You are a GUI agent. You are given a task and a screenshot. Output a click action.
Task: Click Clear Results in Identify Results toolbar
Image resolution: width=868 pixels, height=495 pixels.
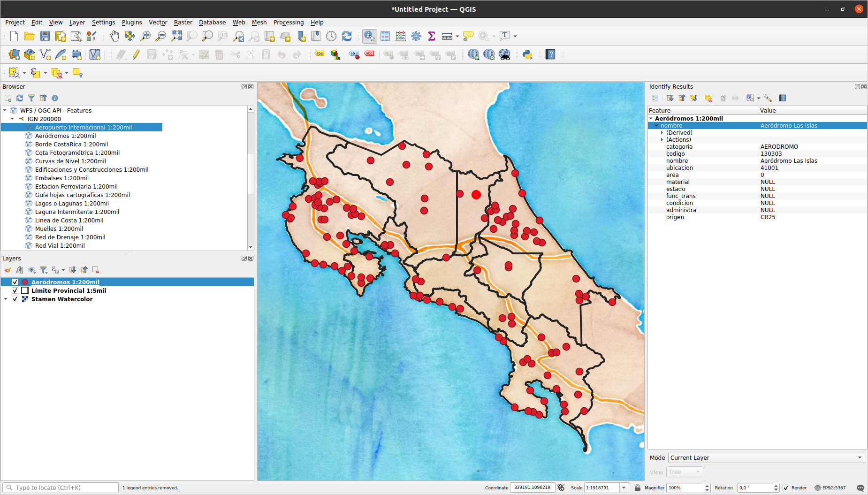pos(708,98)
